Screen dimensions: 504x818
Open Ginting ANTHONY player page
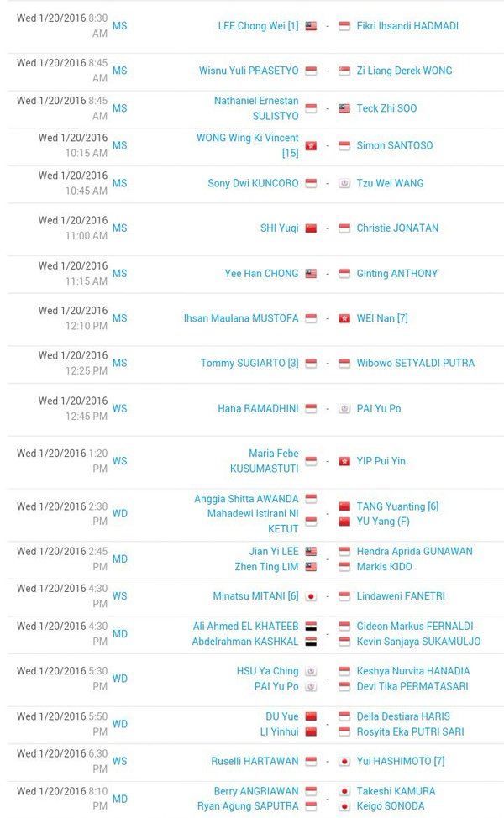(397, 273)
